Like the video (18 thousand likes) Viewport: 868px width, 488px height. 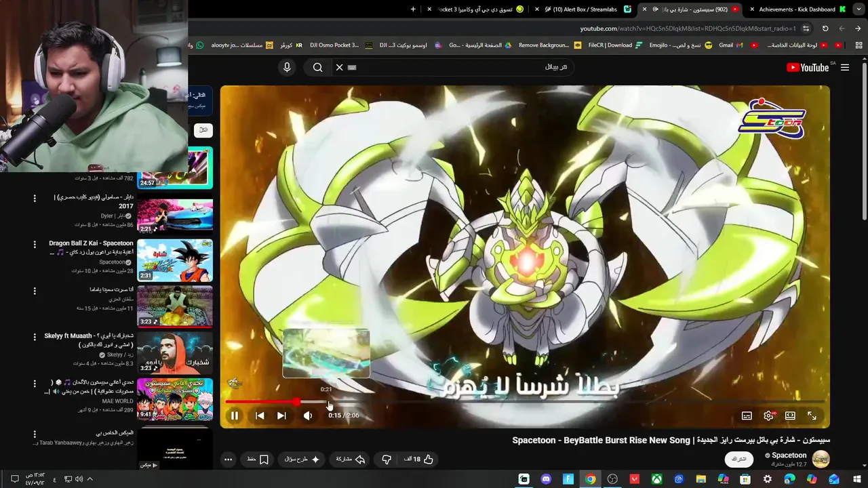pyautogui.click(x=418, y=459)
